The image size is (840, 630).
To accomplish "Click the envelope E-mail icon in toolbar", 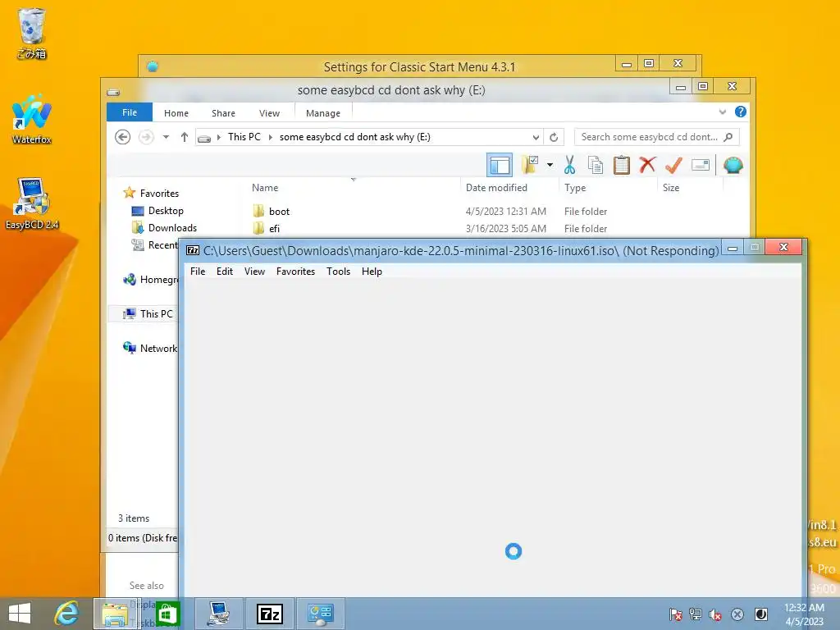I will coord(701,165).
